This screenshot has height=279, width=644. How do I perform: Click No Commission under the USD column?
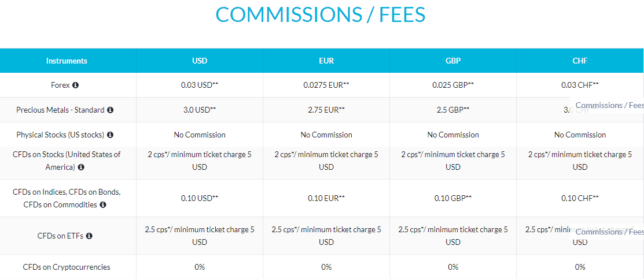click(x=200, y=135)
